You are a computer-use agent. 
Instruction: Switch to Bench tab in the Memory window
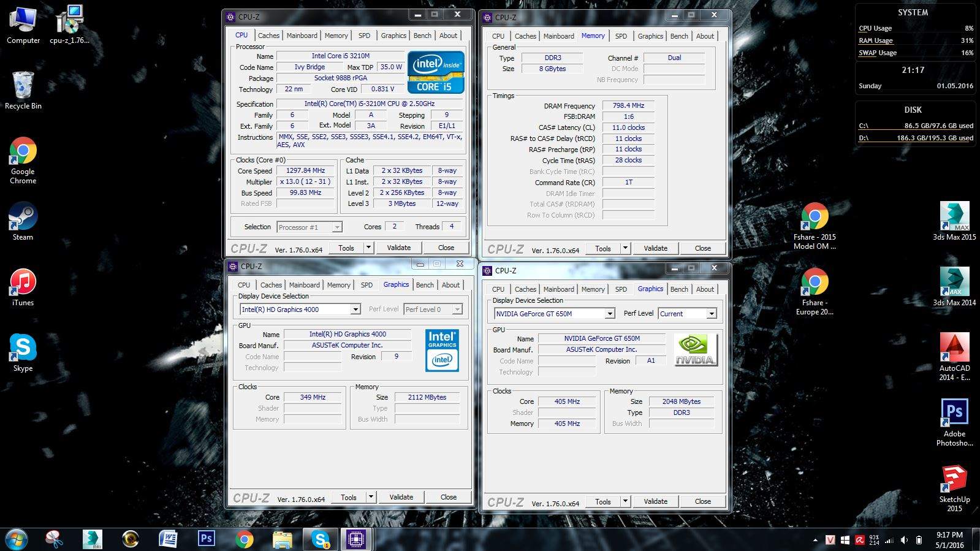click(x=679, y=36)
